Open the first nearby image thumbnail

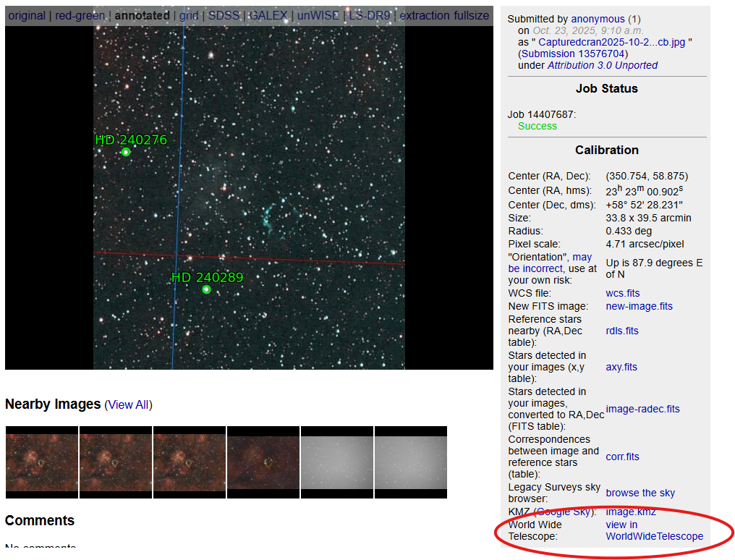coord(42,462)
